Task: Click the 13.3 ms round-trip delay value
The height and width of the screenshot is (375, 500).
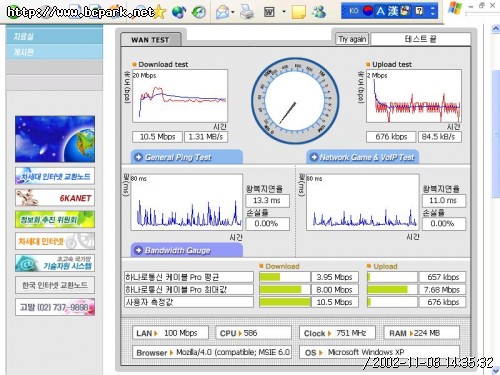Action: click(x=267, y=200)
